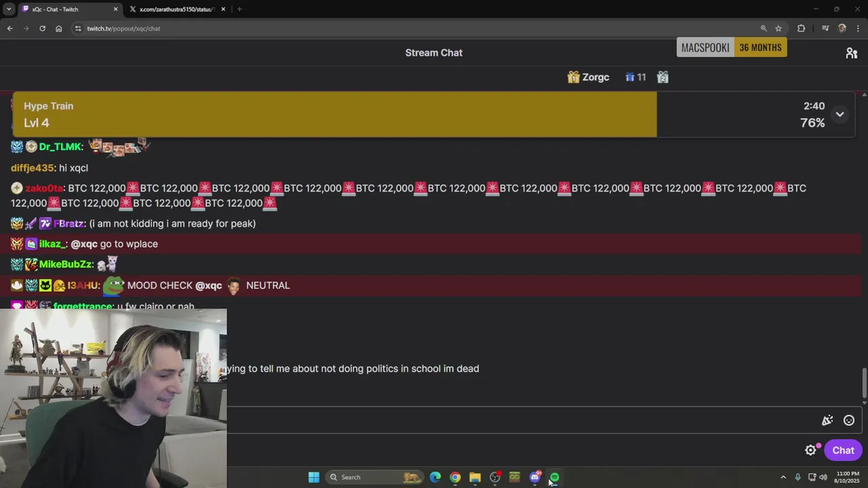Open the zoom indicator in address bar
868x488 pixels.
(764, 28)
